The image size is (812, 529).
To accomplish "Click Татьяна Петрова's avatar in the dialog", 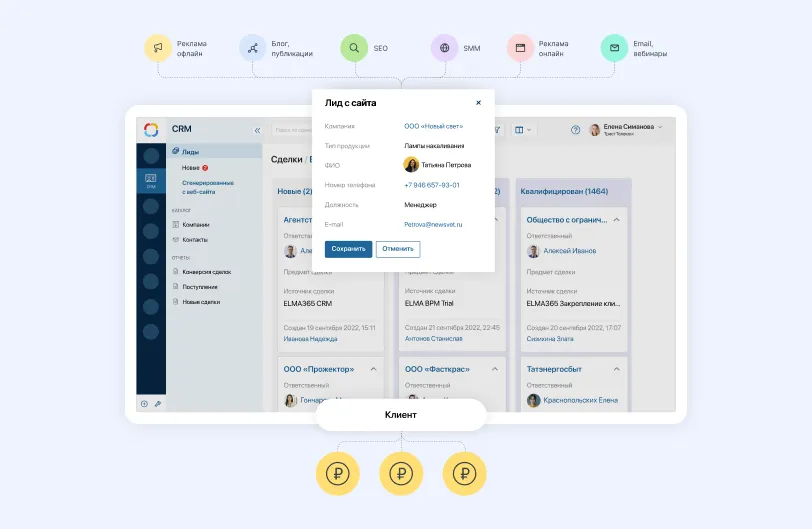I will point(411,165).
